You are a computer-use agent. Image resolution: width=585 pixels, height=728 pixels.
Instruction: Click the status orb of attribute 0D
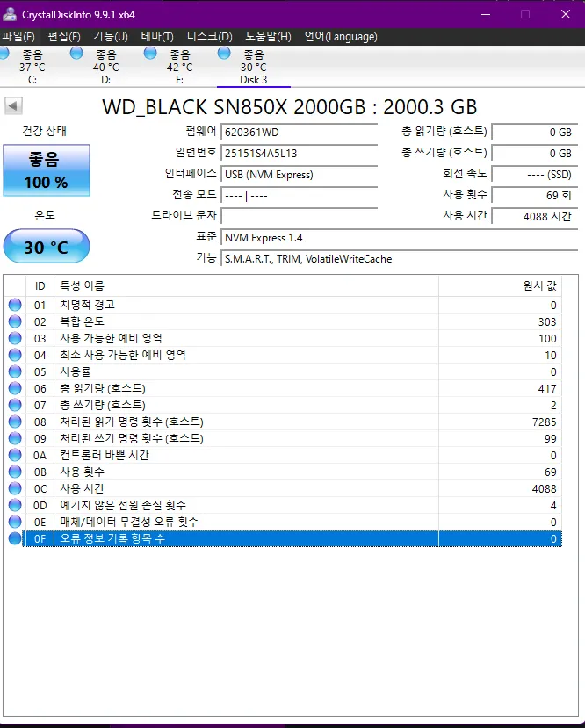point(15,505)
